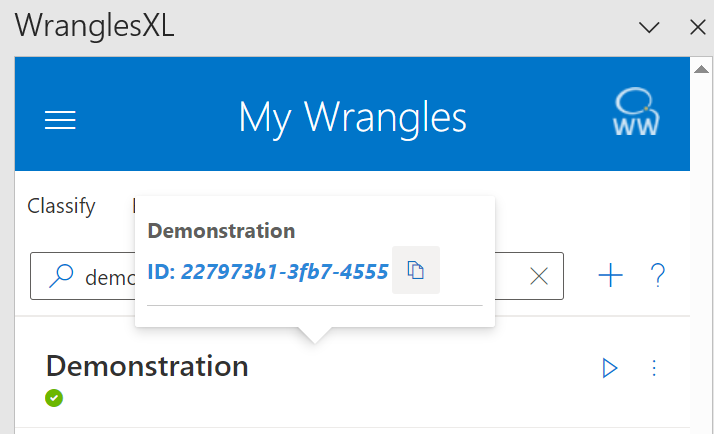Open more options for Demonstration wrangle
Viewport: 714px width, 434px height.
[x=655, y=368]
